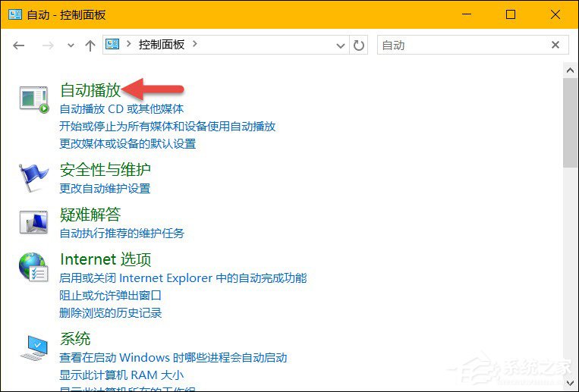Go back with the left arrow
Viewport: 579px width, 392px height.
(18, 45)
